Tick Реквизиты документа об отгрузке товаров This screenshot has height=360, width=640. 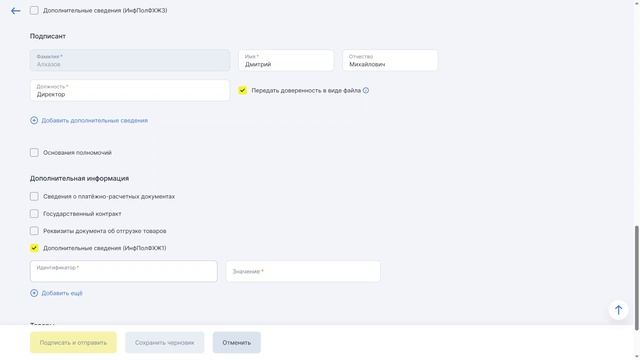coord(34,231)
